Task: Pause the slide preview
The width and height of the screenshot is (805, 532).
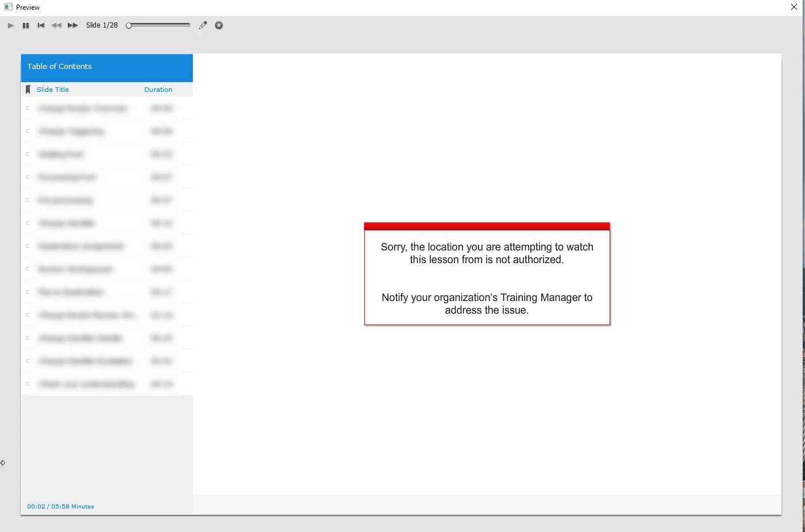Action: (x=26, y=25)
